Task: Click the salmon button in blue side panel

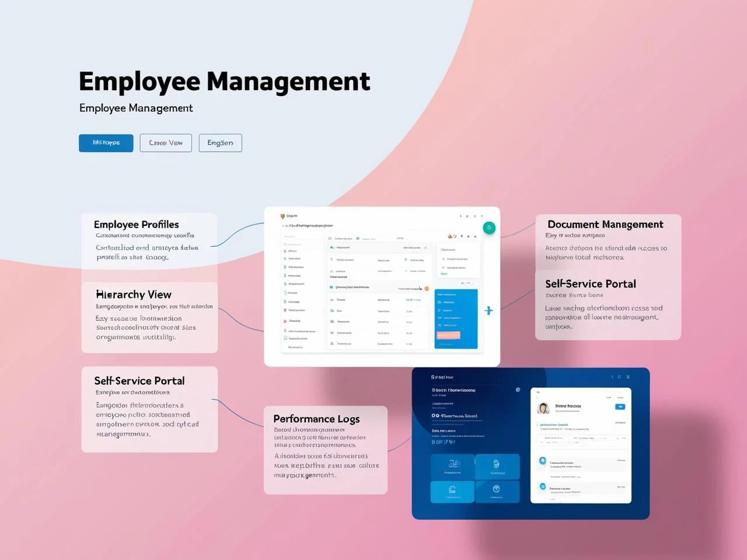Action: pos(448,335)
